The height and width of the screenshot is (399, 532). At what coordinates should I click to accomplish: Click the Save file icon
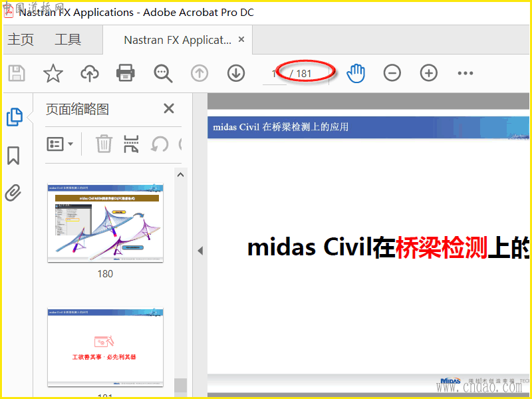(x=16, y=73)
